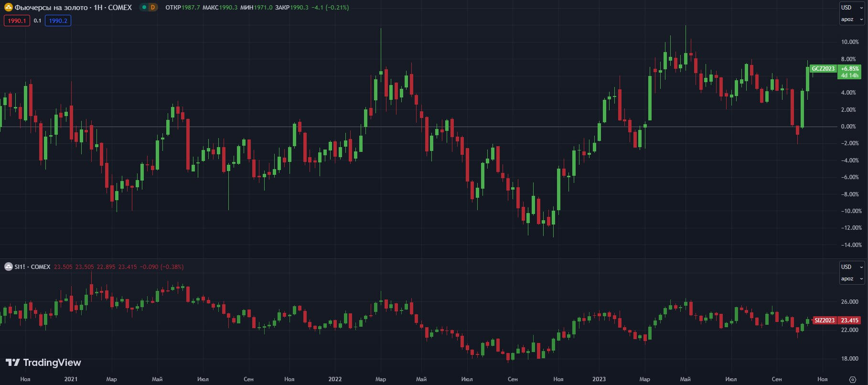
Task: Click the 2021 label on time axis
Action: tap(71, 379)
